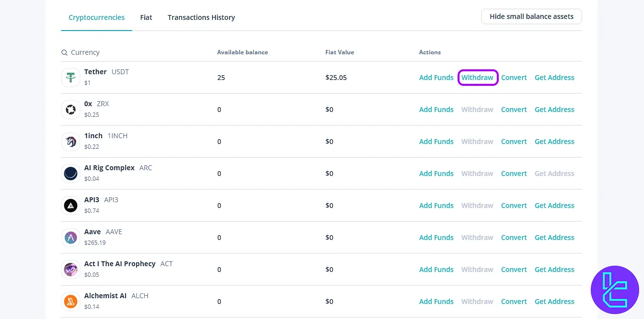Get Address for API3
This screenshot has width=644, height=319.
point(554,206)
